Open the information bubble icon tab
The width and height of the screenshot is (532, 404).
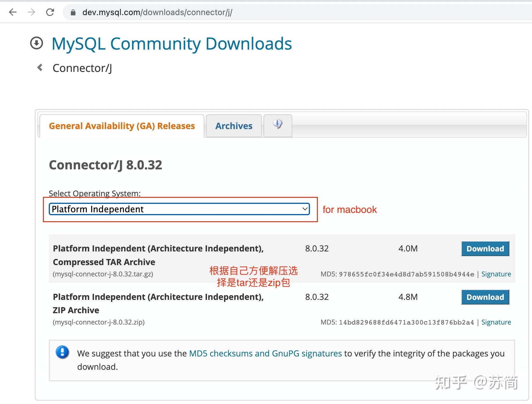(278, 125)
